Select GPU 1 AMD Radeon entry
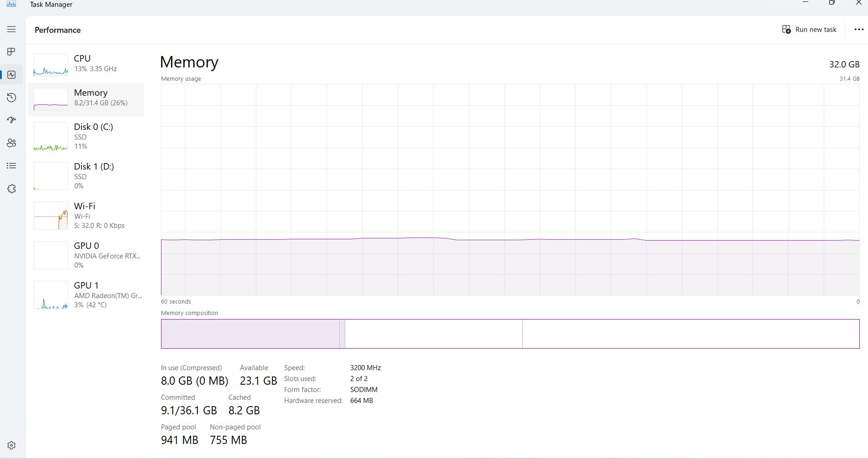868x459 pixels. click(86, 295)
